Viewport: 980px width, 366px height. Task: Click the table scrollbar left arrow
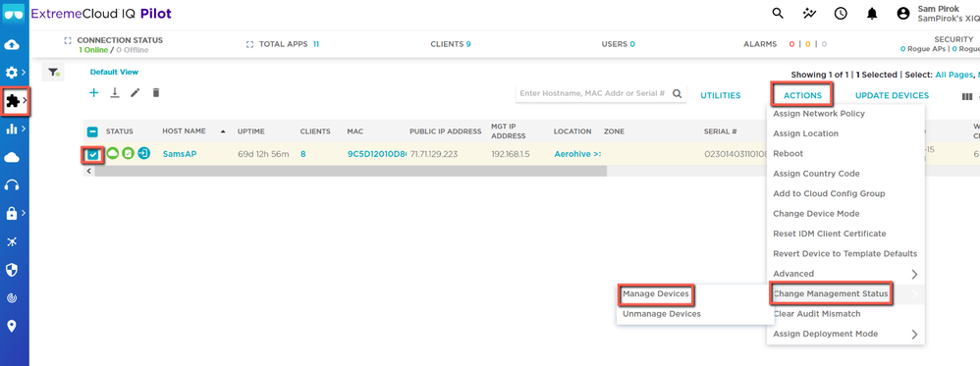88,171
